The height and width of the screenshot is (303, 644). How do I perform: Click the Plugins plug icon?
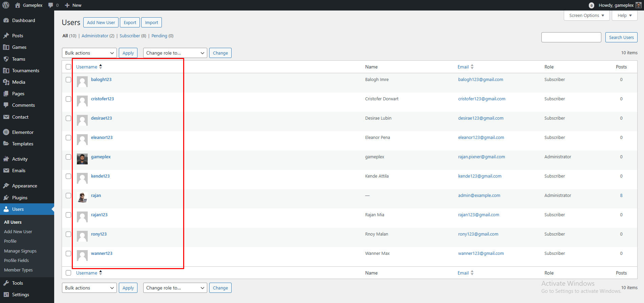[x=6, y=198]
